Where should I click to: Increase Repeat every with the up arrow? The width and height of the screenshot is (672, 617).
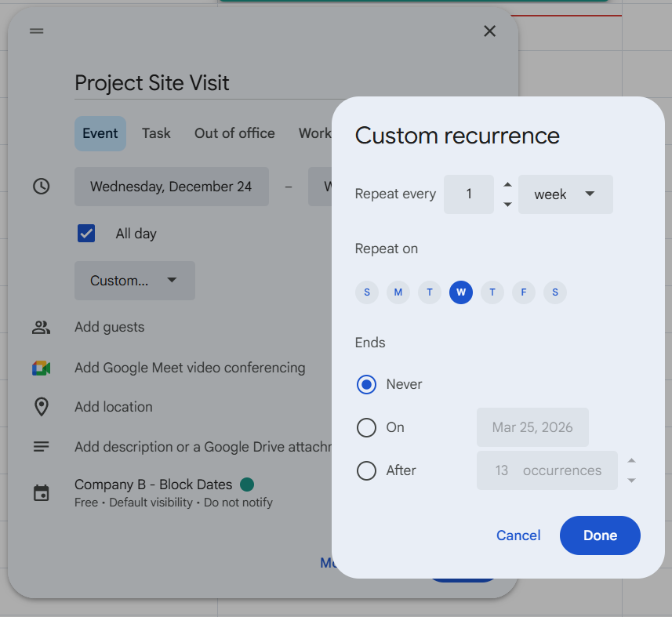pos(507,185)
